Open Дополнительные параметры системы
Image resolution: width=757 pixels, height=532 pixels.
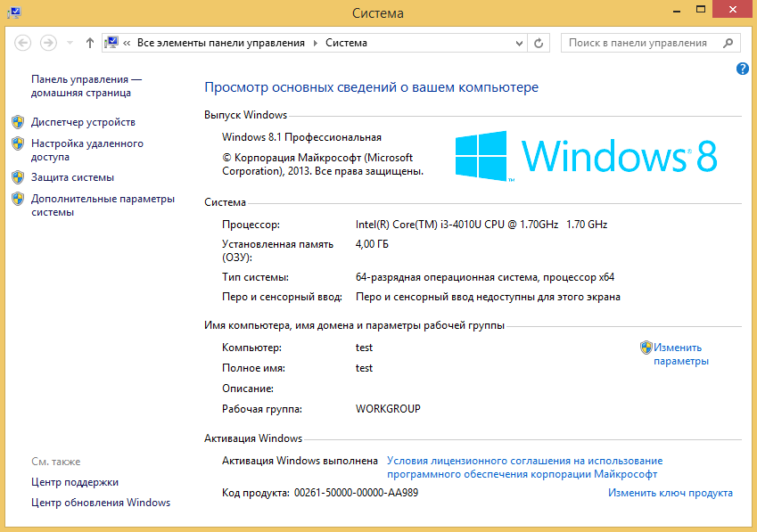(103, 205)
